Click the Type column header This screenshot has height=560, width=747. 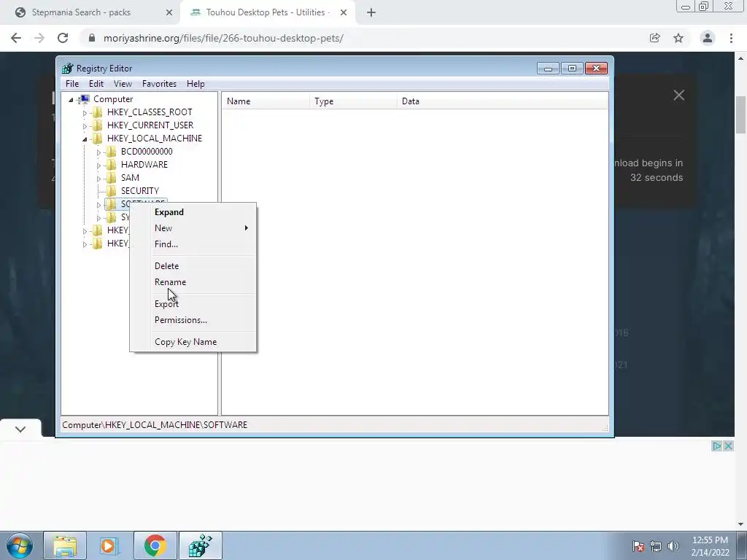click(x=353, y=101)
